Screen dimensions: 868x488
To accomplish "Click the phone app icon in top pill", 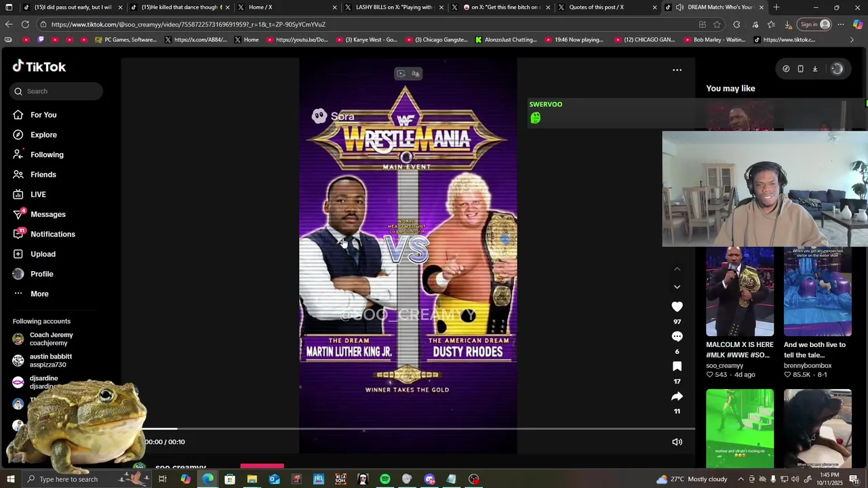I will coord(800,69).
